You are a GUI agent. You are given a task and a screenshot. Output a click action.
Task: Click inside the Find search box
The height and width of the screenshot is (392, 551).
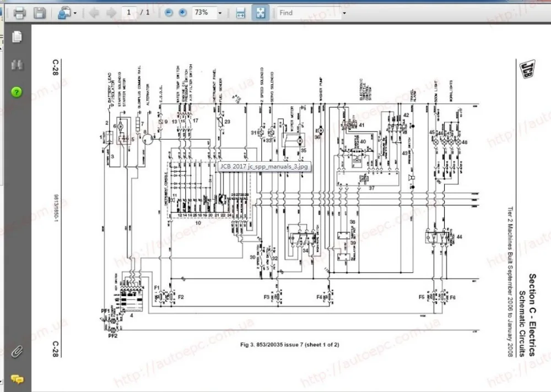309,13
